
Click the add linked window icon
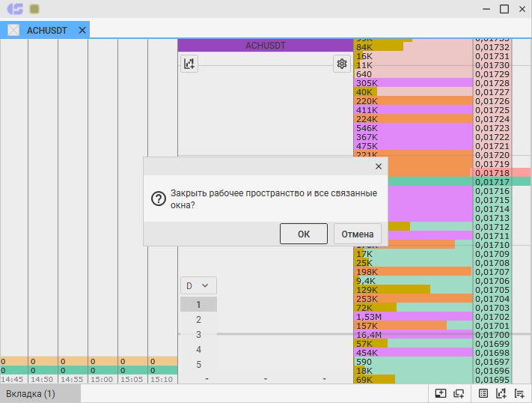[x=459, y=393]
